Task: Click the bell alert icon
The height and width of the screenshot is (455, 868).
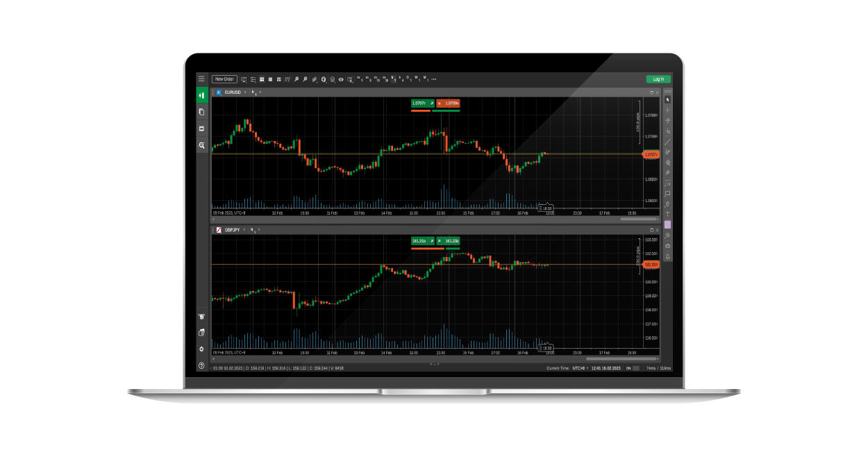Action: click(x=668, y=256)
